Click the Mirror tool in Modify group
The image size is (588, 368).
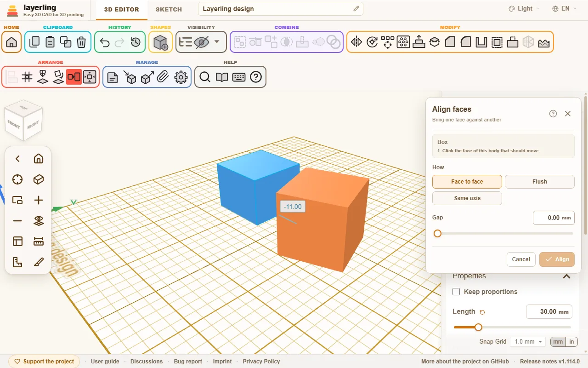click(356, 42)
